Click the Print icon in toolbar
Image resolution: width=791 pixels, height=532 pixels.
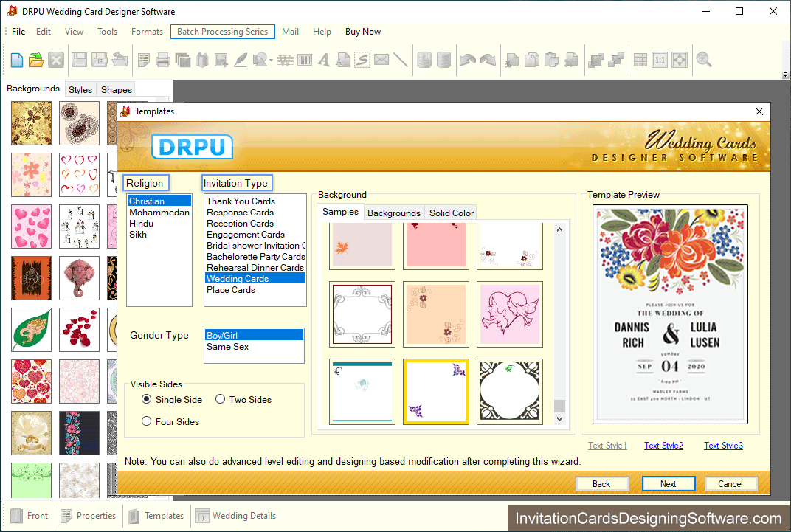point(162,60)
